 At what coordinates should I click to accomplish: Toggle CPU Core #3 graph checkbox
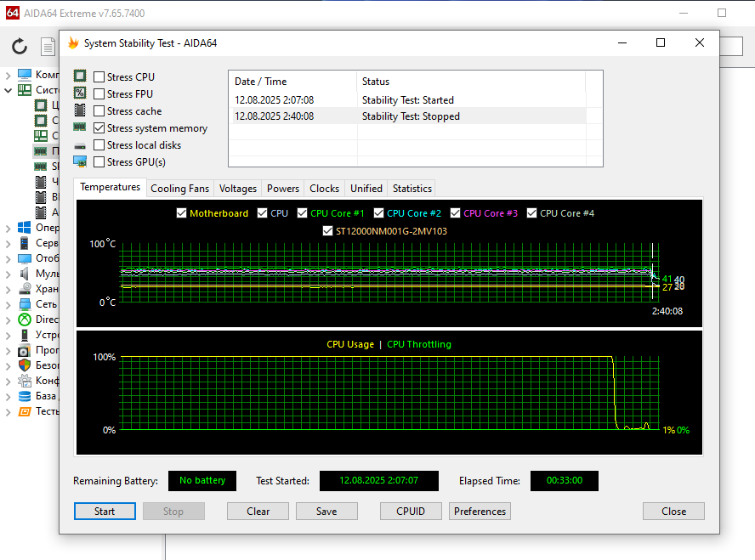(x=455, y=213)
